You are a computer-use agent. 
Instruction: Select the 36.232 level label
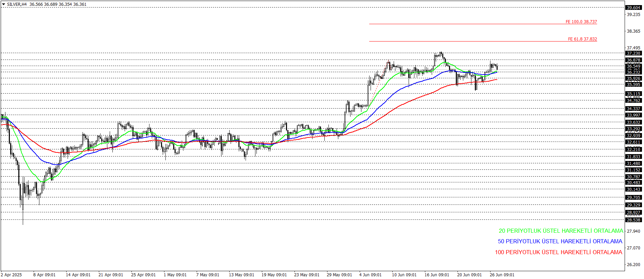633,72
